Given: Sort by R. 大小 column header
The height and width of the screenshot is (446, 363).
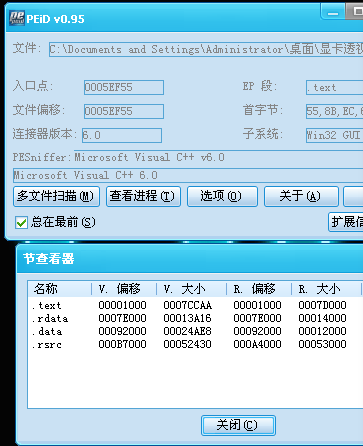Looking at the screenshot, I should click(326, 289).
